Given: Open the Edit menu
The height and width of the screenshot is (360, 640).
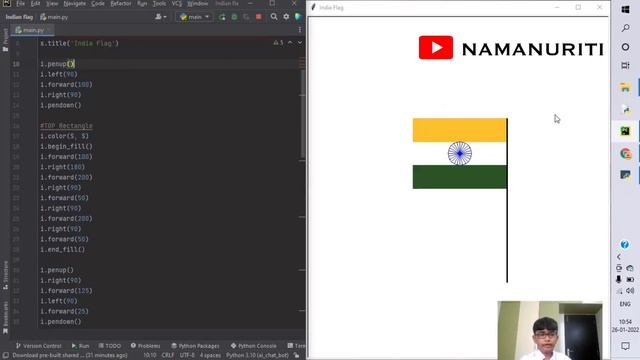Looking at the screenshot, I should [x=36, y=4].
